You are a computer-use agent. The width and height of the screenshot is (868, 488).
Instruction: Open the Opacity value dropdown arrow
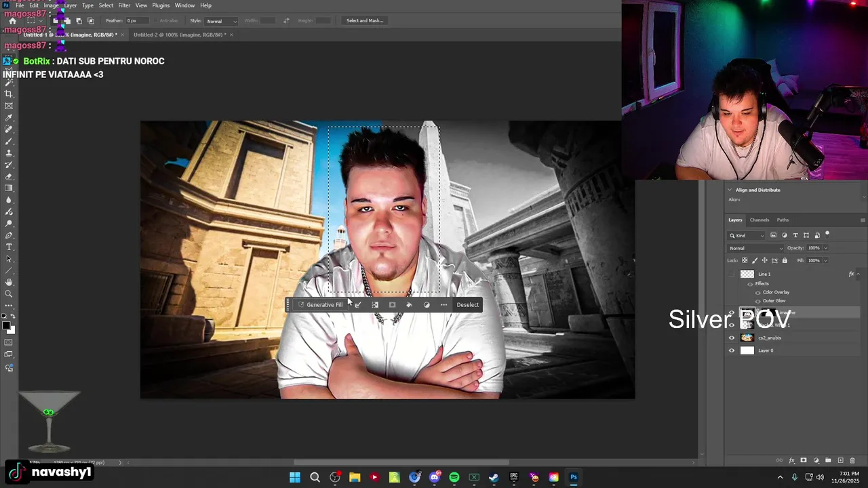pyautogui.click(x=825, y=248)
